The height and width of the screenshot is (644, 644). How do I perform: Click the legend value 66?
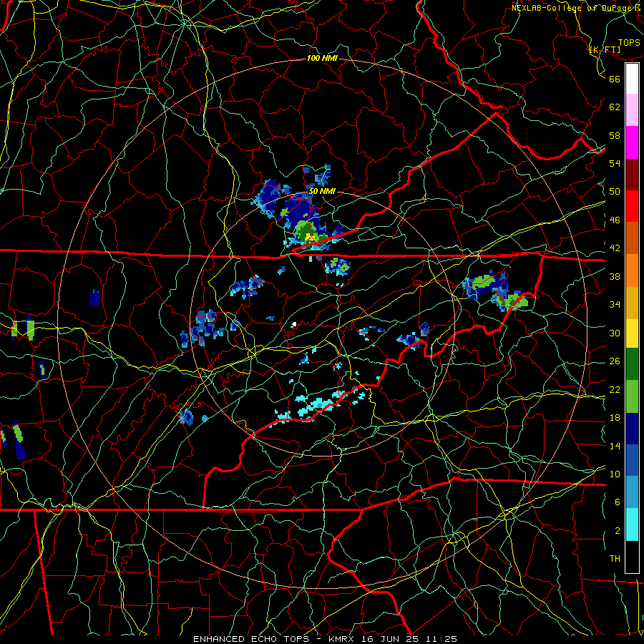click(615, 79)
